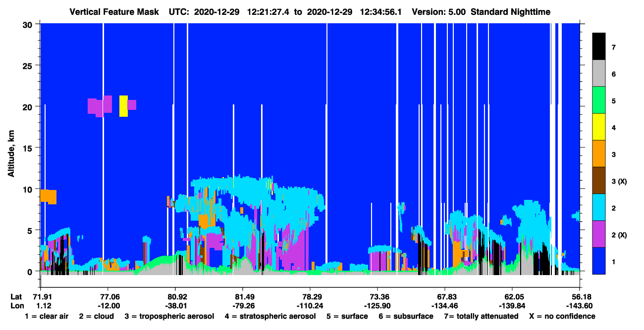The image size is (644, 330).
Task: Click the altitude tick label 30
Action: [29, 24]
